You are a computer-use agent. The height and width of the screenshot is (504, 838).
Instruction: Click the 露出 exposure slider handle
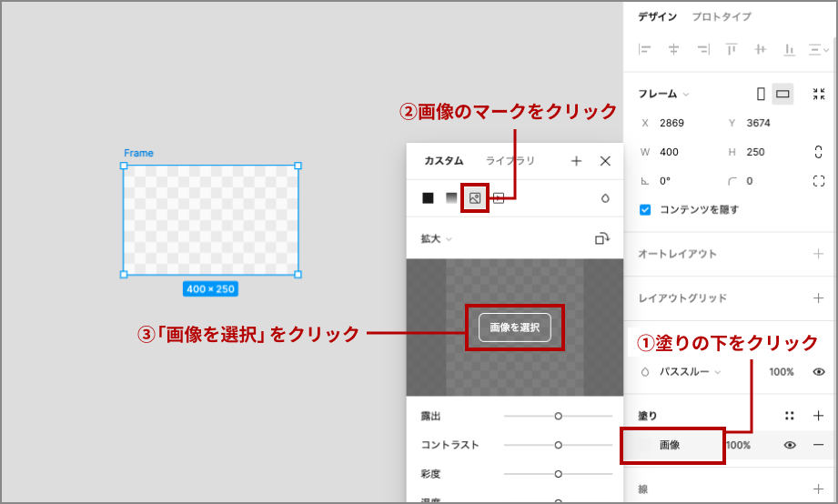[558, 416]
